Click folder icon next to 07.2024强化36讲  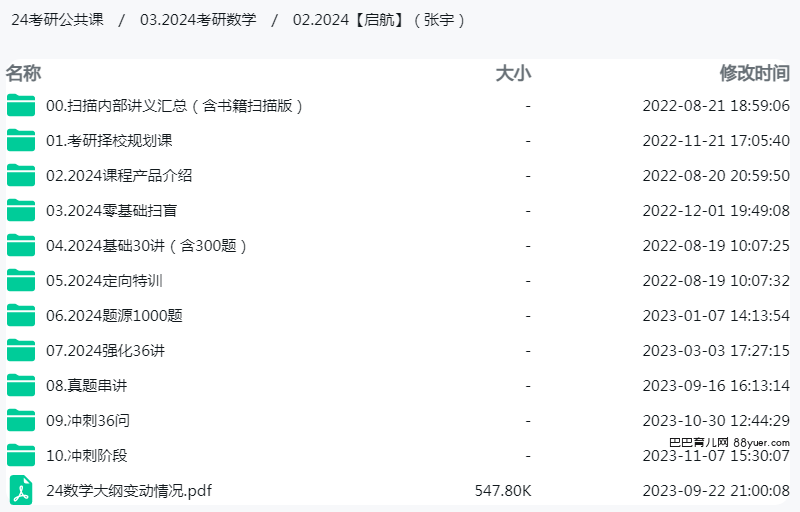21,350
